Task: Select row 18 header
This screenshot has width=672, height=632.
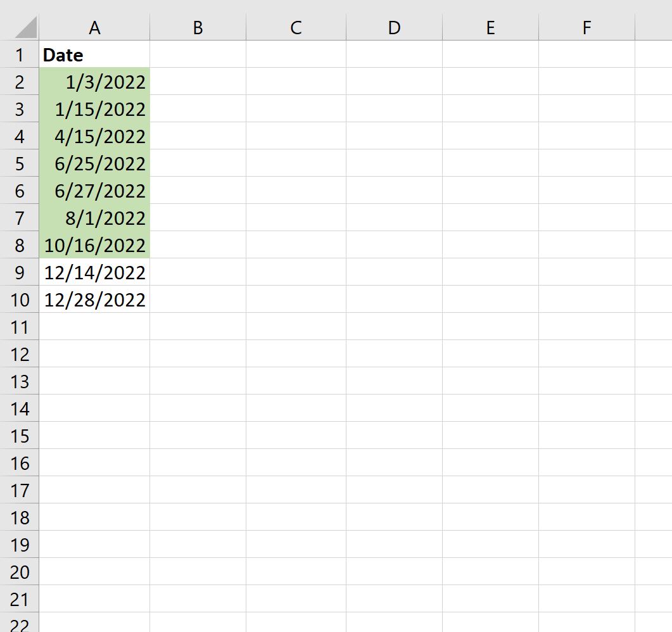Action: (x=19, y=517)
